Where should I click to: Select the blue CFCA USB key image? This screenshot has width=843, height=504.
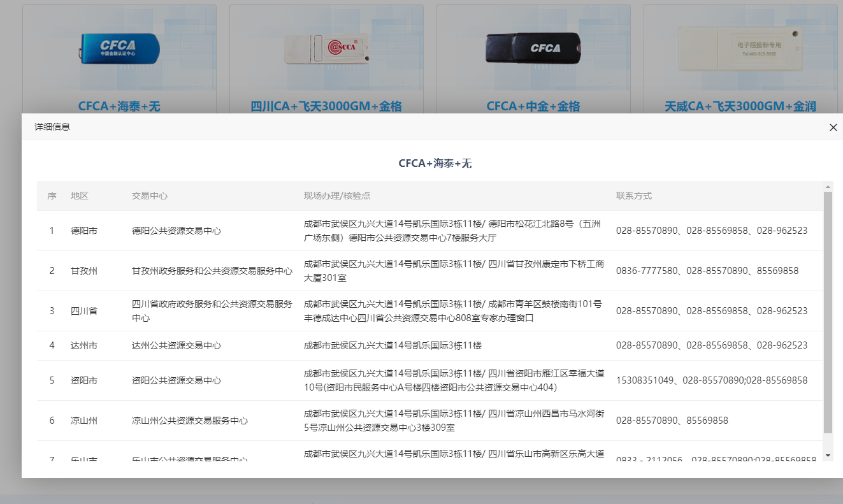(119, 48)
